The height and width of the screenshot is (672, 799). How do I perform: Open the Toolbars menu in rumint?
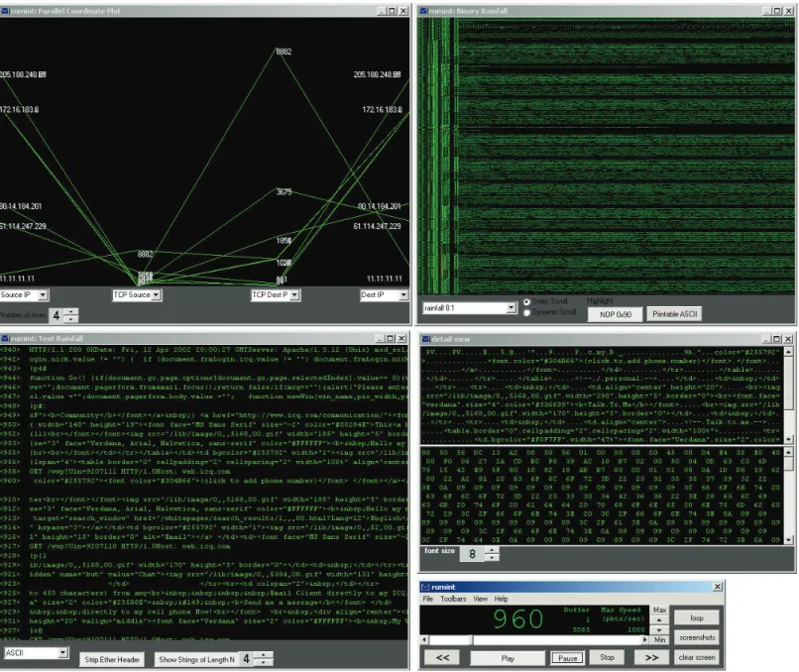pyautogui.click(x=453, y=599)
